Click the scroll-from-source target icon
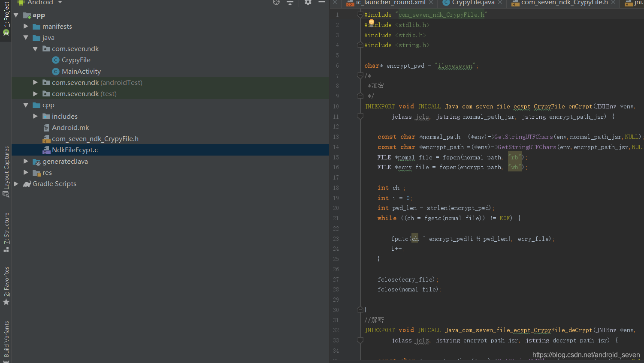The height and width of the screenshot is (363, 644). [276, 3]
